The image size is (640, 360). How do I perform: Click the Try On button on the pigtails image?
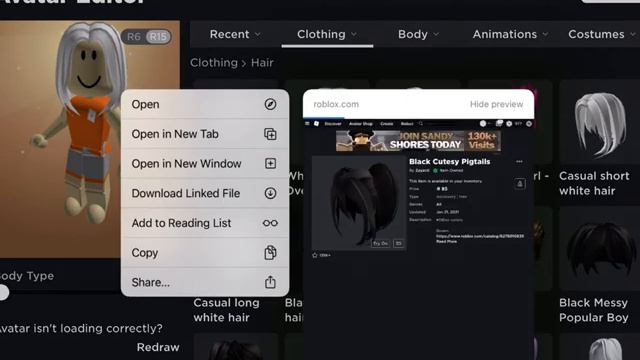click(380, 243)
